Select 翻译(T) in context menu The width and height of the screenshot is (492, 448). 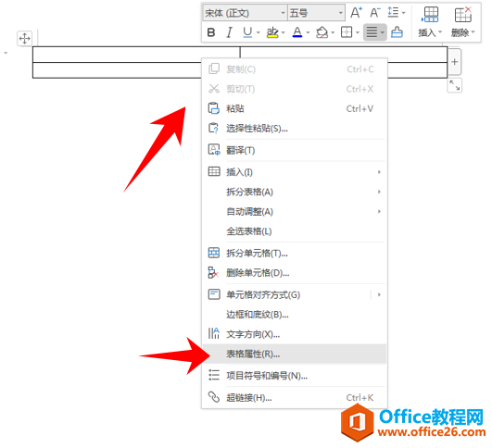(x=294, y=150)
